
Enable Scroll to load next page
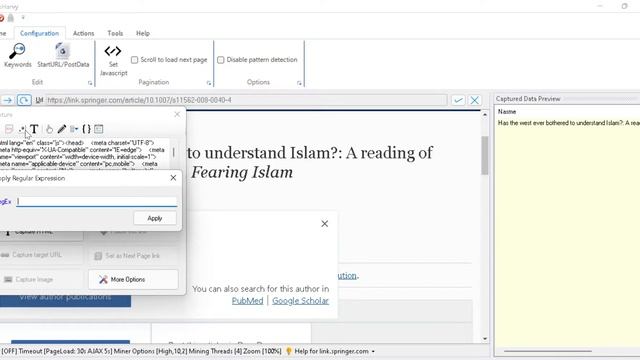point(134,60)
